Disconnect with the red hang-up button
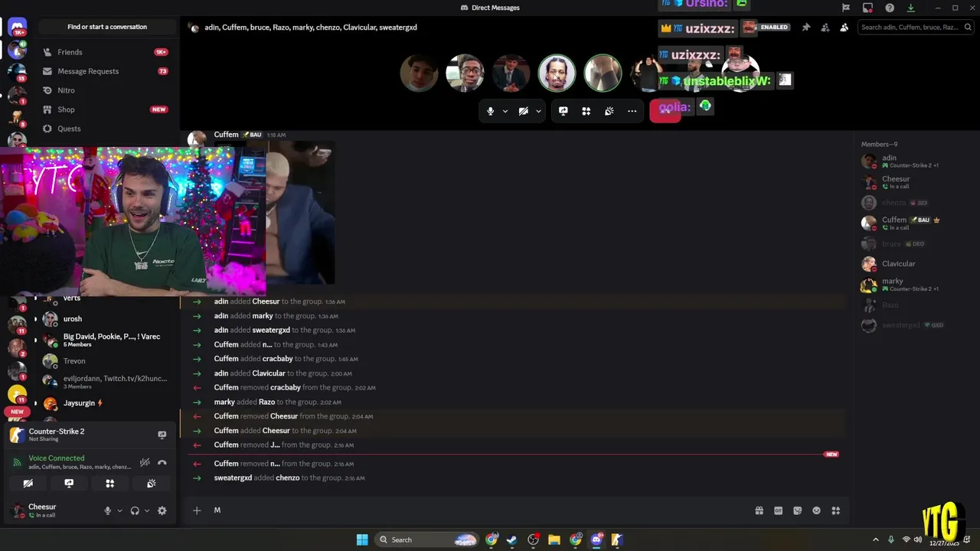 665,111
